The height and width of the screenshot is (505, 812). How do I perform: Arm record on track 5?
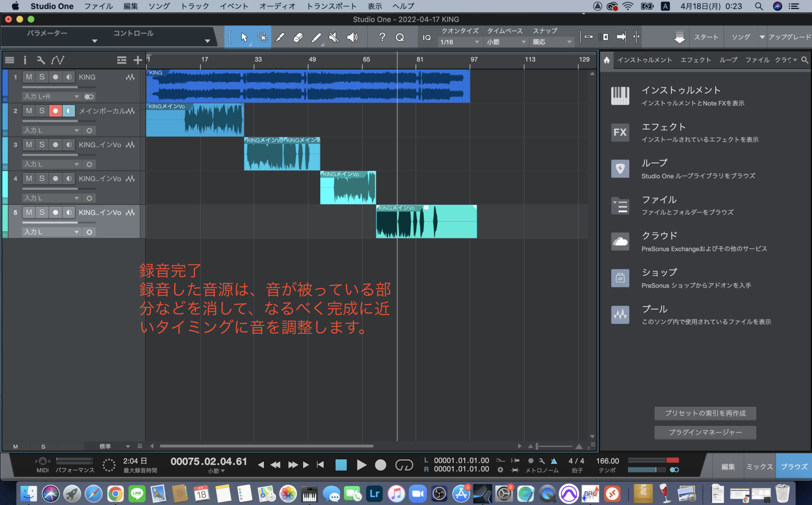click(55, 212)
